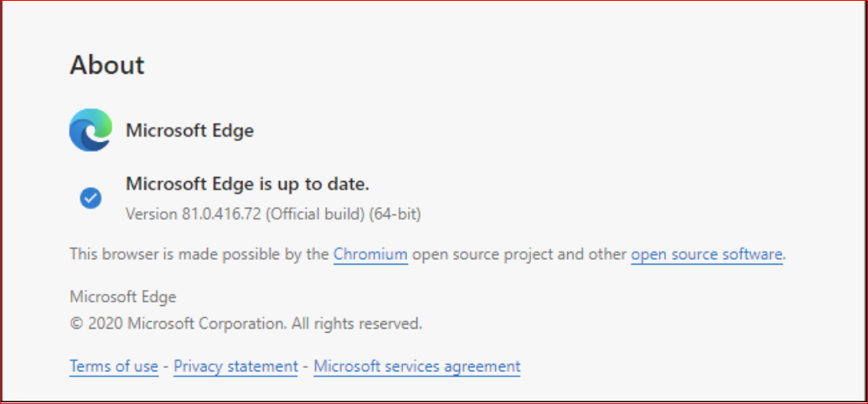Click the Microsoft Edge title beside the logo
The height and width of the screenshot is (404, 868).
[x=189, y=130]
